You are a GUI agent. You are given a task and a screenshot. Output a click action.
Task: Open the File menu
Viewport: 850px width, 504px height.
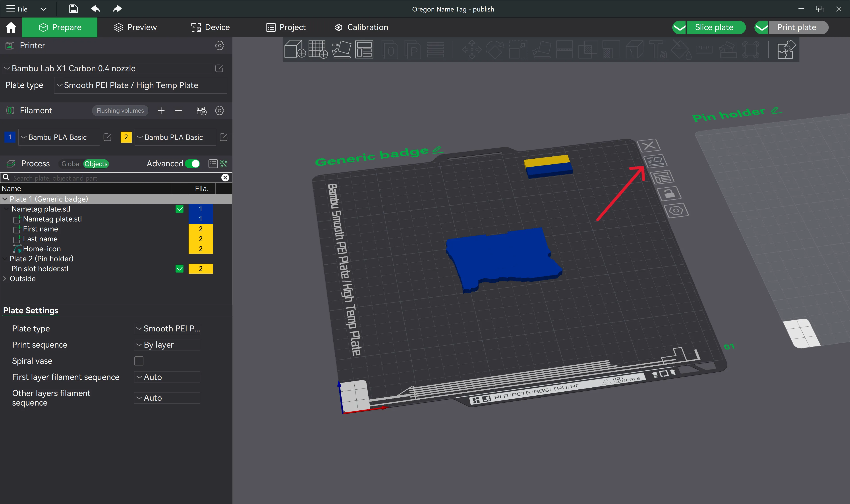pos(17,9)
